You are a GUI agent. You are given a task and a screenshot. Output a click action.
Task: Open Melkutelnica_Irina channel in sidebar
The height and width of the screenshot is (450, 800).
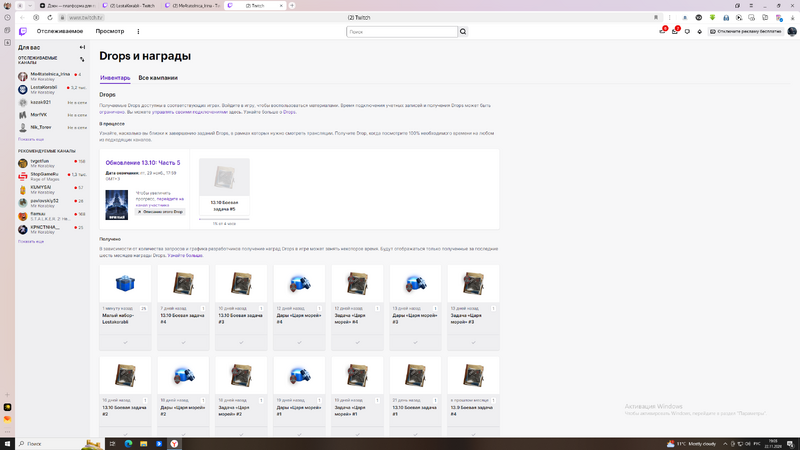[x=51, y=77]
